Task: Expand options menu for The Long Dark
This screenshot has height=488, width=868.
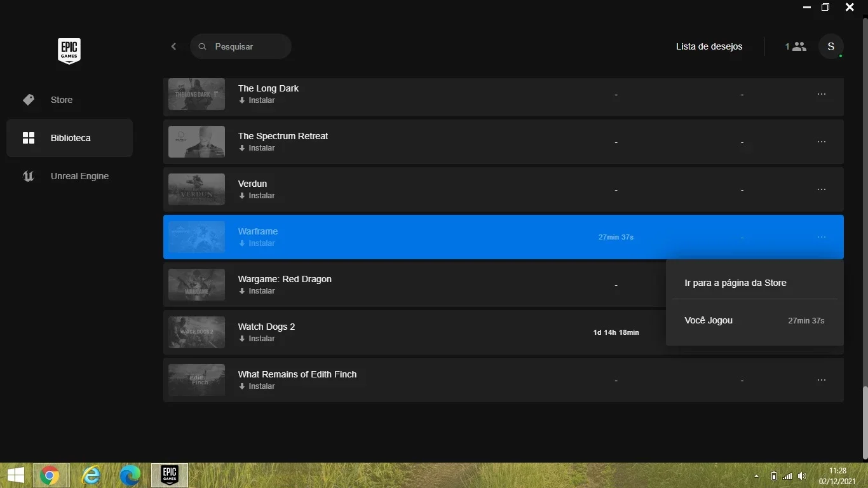Action: coord(822,94)
